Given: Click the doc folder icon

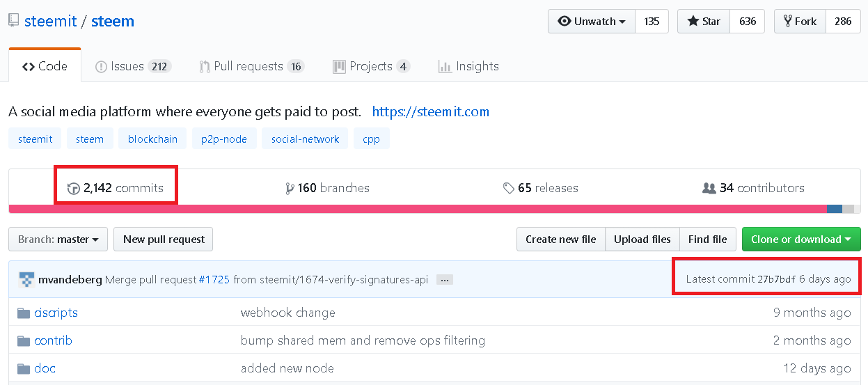Looking at the screenshot, I should (24, 368).
